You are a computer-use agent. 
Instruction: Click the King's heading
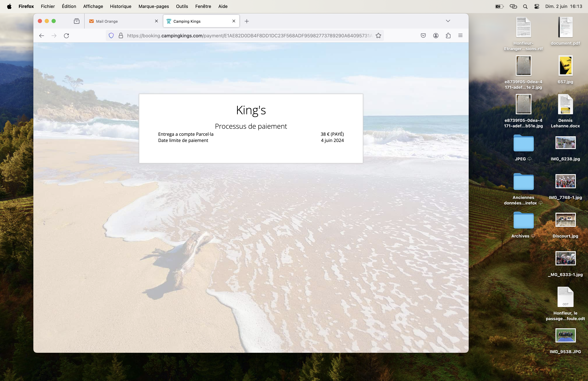251,110
